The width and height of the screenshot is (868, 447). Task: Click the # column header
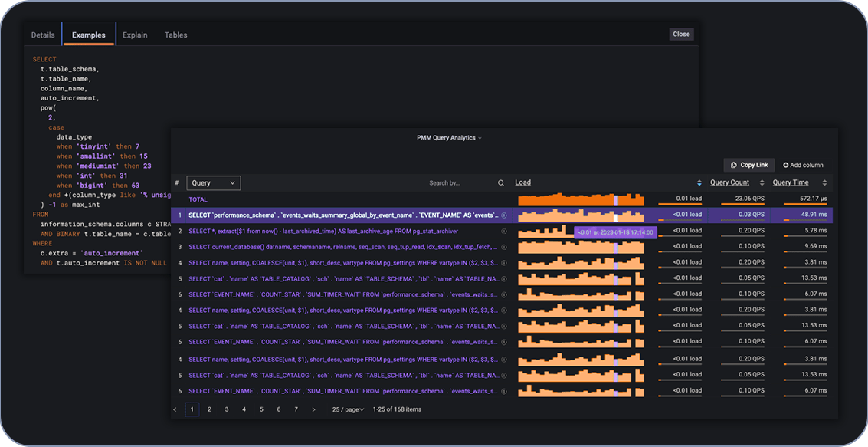pos(177,182)
